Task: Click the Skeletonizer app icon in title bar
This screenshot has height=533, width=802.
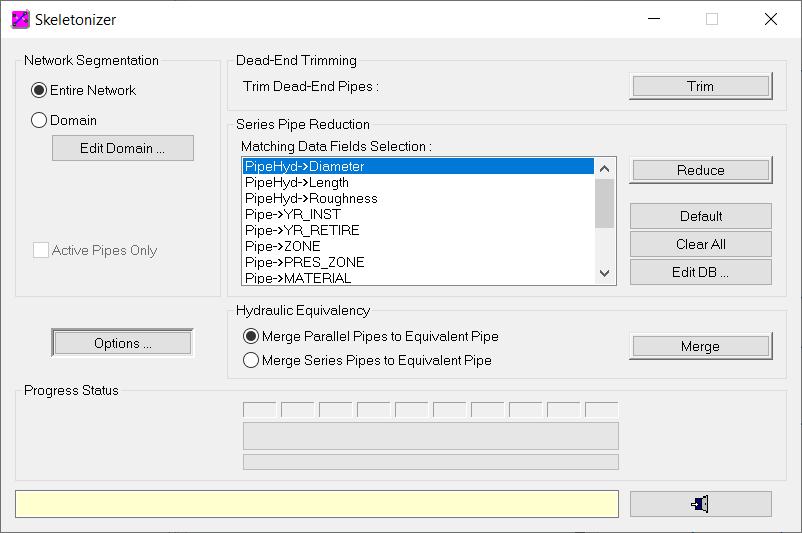Action: click(20, 19)
